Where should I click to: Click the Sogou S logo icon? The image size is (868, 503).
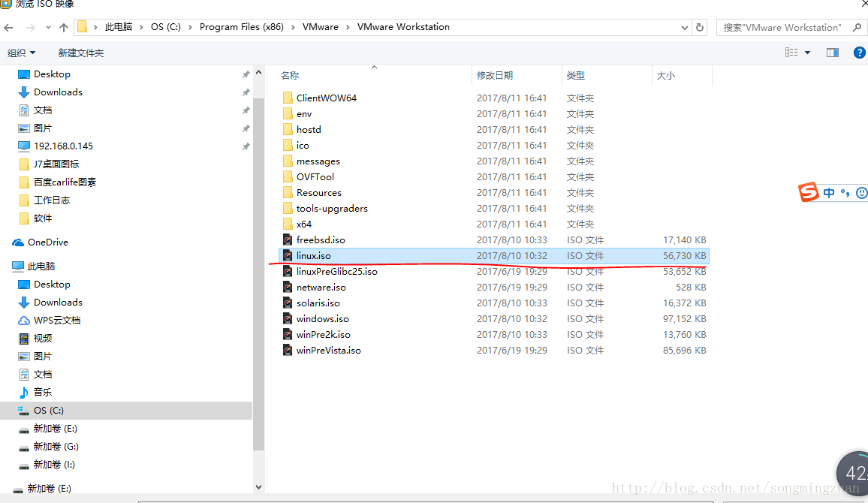pyautogui.click(x=808, y=192)
